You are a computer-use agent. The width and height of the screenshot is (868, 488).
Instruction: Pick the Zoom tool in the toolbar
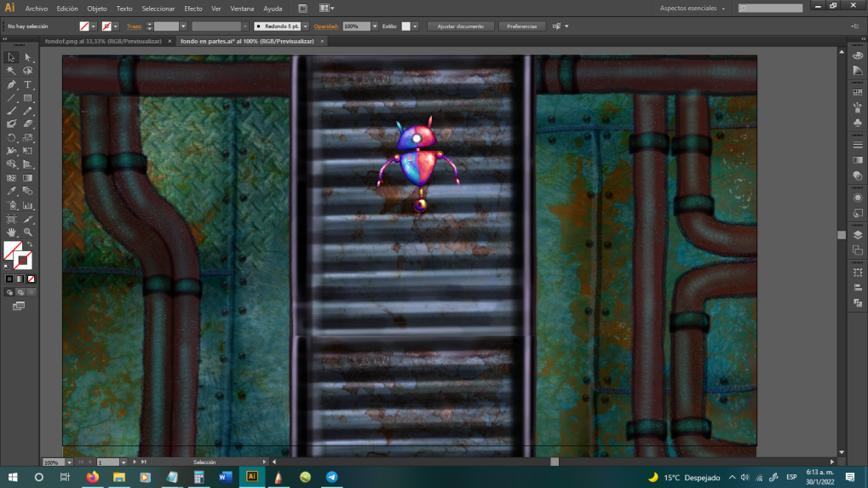[x=27, y=233]
